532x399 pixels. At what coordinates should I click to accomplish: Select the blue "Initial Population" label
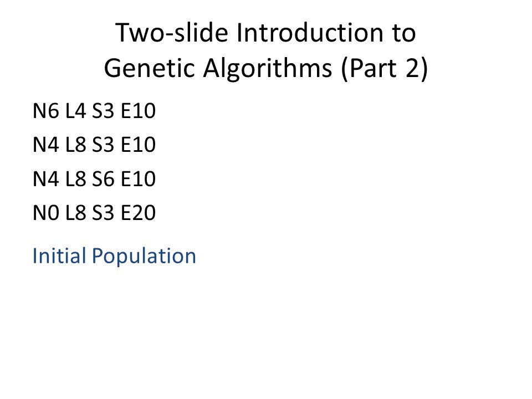tap(114, 256)
